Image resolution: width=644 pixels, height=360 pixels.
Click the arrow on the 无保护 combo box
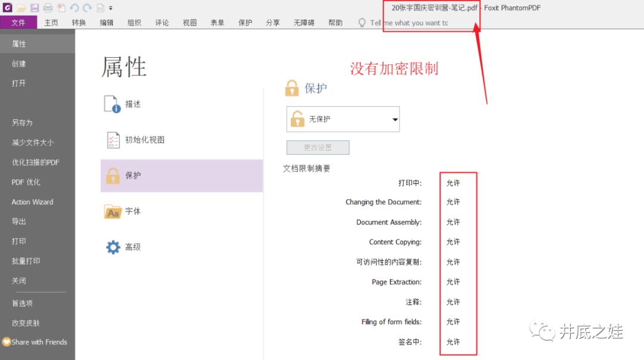click(x=395, y=120)
